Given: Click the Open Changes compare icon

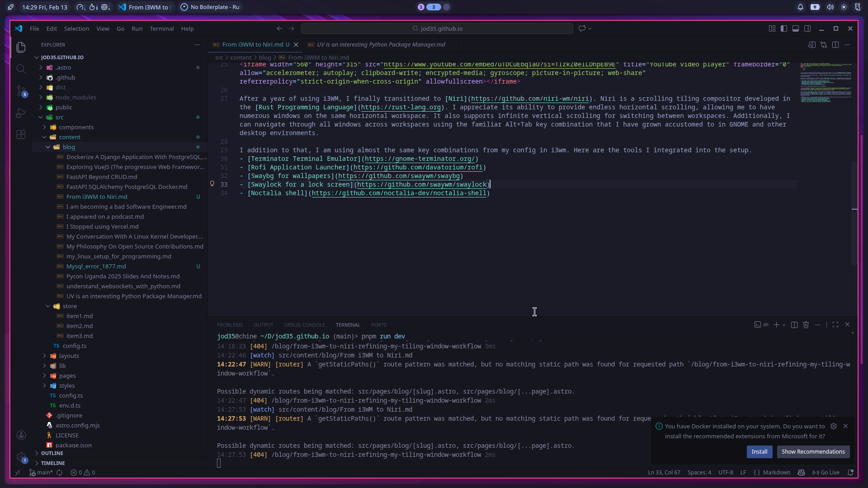Looking at the screenshot, I should tap(824, 45).
